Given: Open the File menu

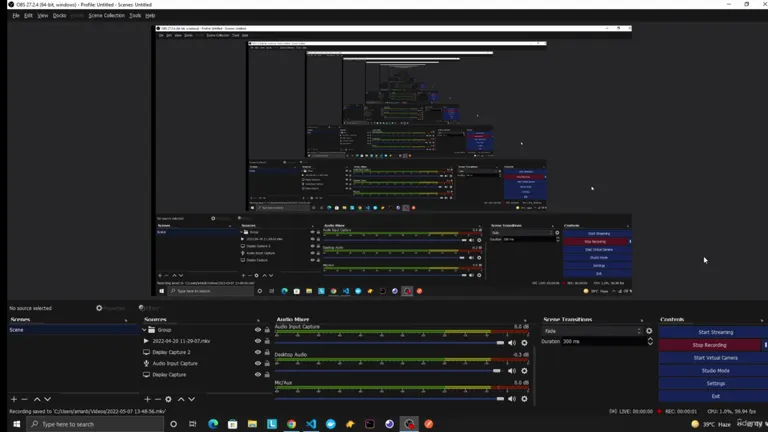Looking at the screenshot, I should coord(16,16).
